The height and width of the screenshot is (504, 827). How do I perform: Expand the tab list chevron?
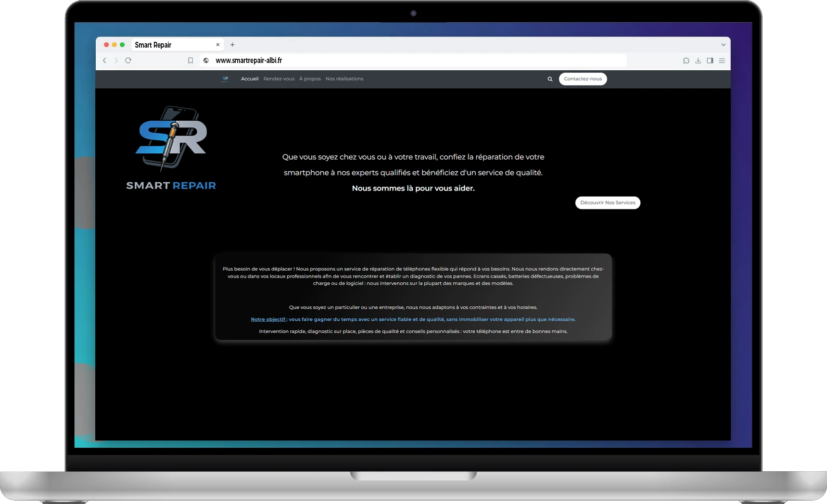tap(723, 45)
